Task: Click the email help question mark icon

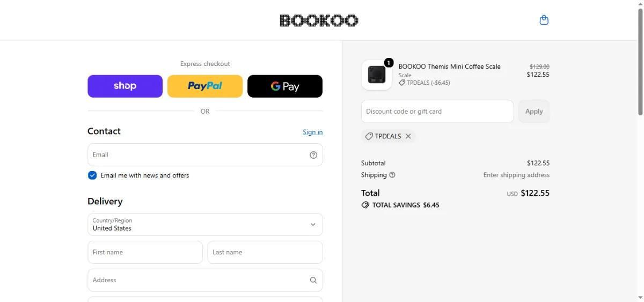Action: tap(313, 155)
